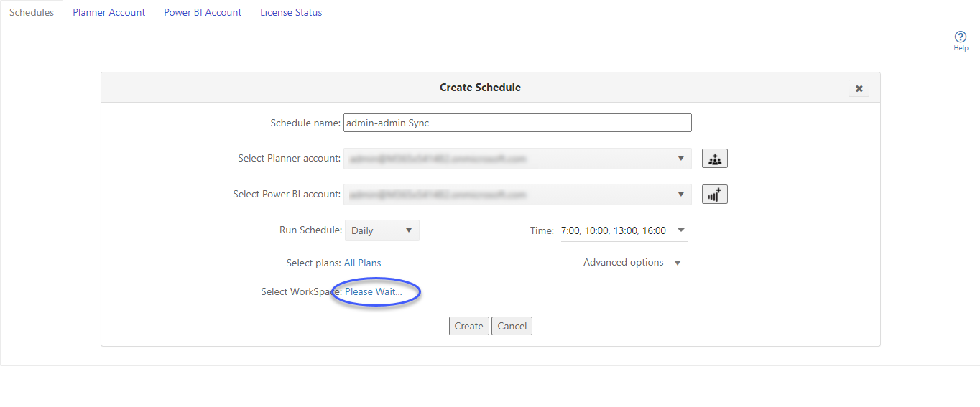Expand Advanced options
Image resolution: width=980 pixels, height=407 pixels.
632,263
